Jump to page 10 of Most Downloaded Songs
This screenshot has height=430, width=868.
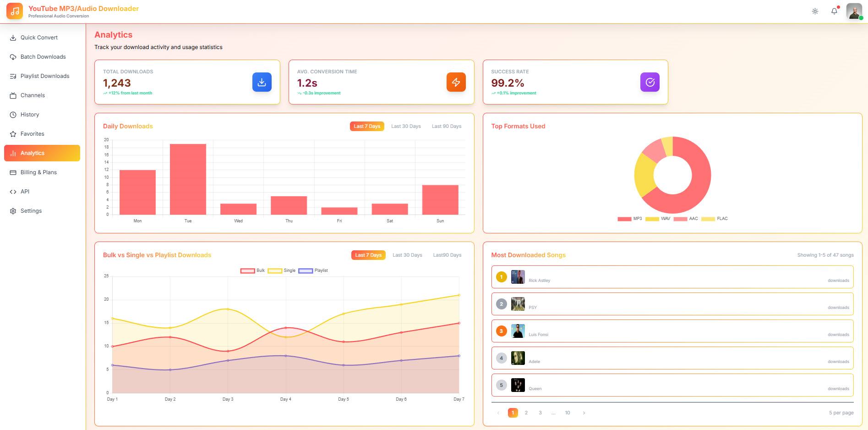567,413
